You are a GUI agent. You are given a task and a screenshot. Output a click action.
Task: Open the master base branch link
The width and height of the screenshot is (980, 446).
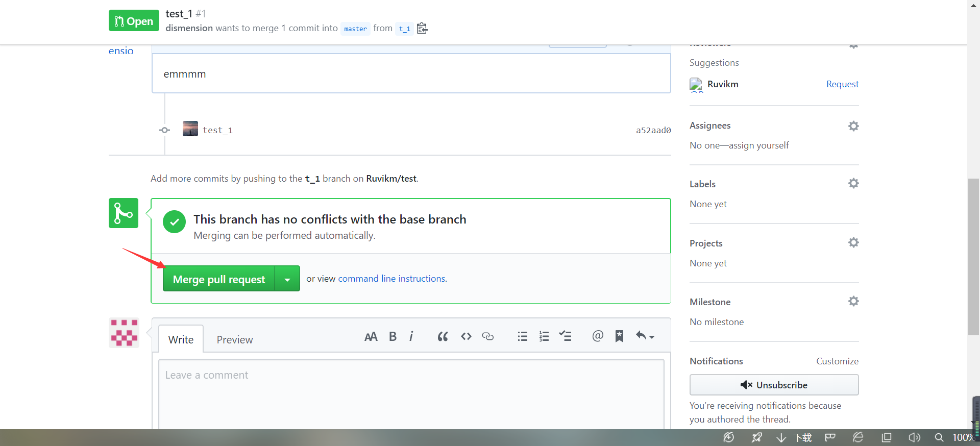pos(355,29)
